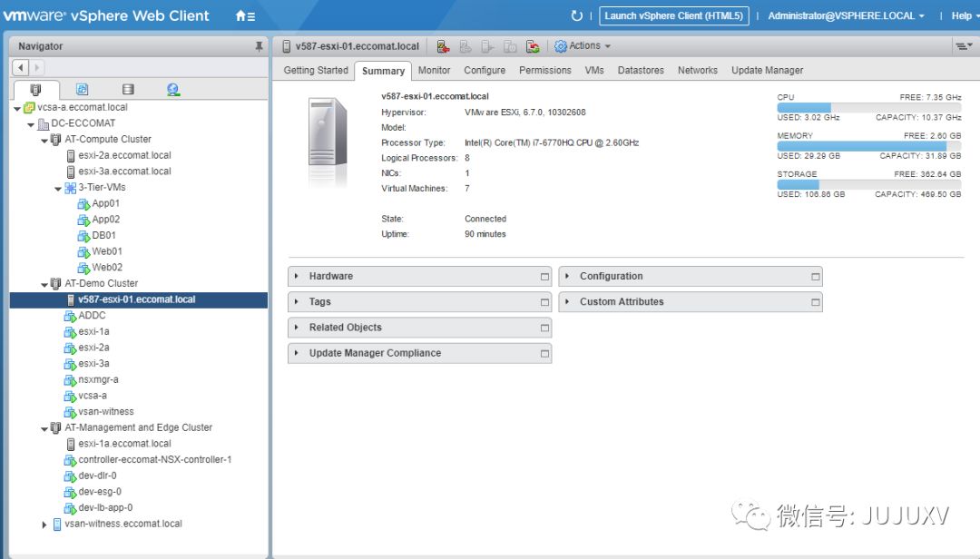
Task: Maximize the Hardware portlet
Action: click(544, 277)
